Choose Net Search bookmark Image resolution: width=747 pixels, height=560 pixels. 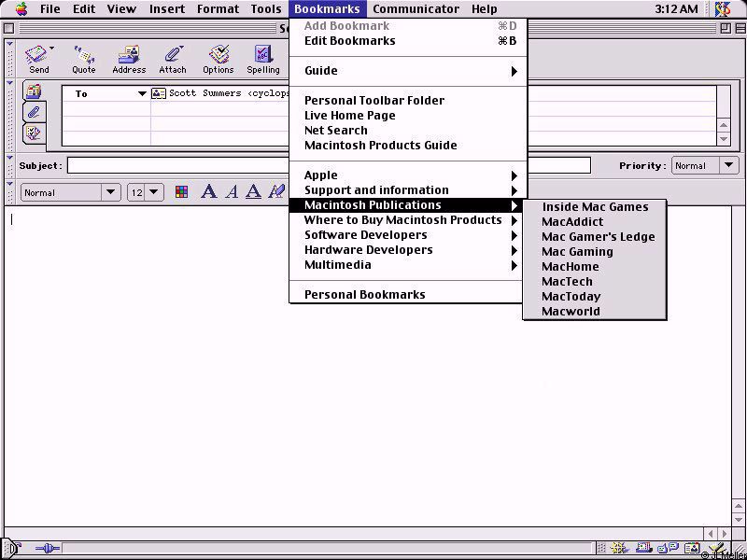tap(408, 131)
